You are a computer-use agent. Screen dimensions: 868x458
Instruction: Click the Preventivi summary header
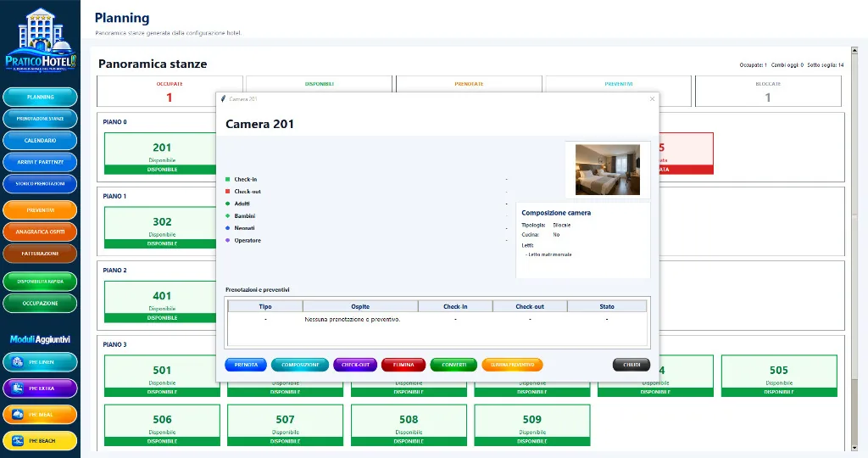[x=618, y=84]
